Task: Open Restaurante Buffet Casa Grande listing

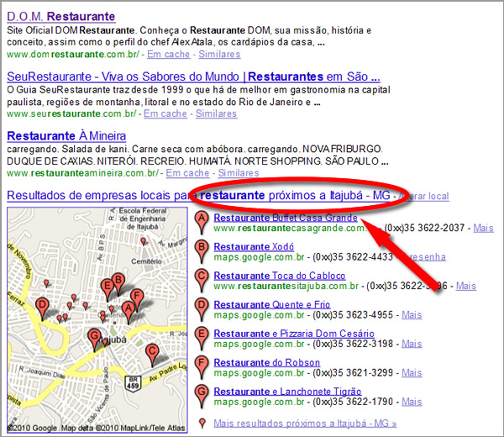Action: tap(286, 217)
